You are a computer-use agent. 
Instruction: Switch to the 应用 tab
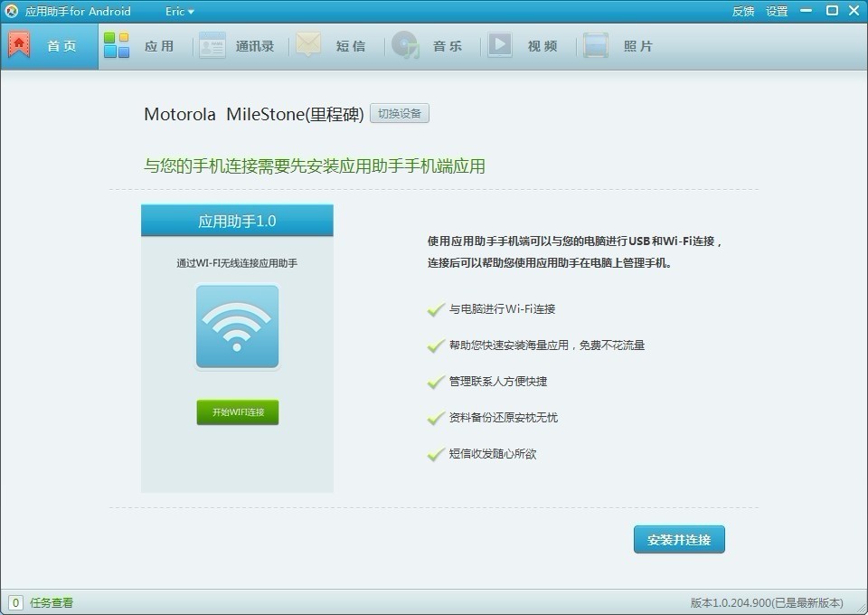[x=159, y=46]
